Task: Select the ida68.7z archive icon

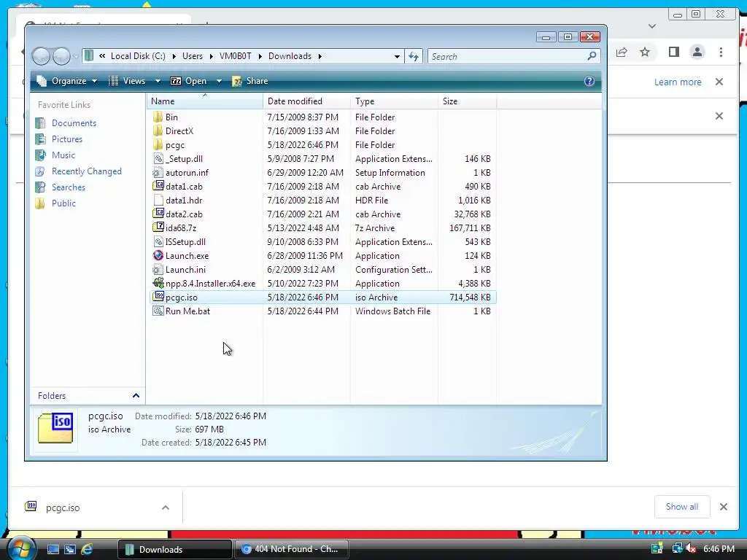Action: 158,227
